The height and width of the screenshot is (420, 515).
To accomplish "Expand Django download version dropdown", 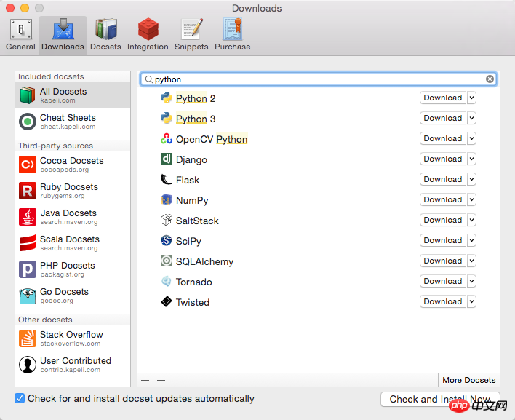I will (x=471, y=159).
